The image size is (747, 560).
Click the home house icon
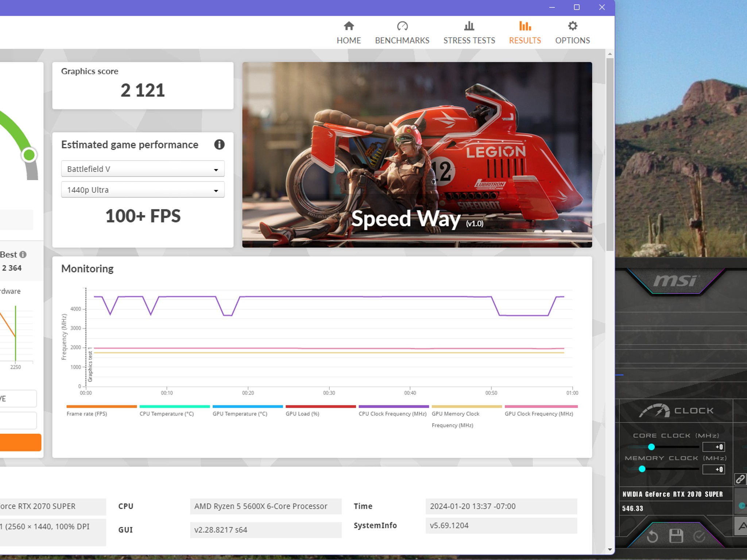click(349, 26)
